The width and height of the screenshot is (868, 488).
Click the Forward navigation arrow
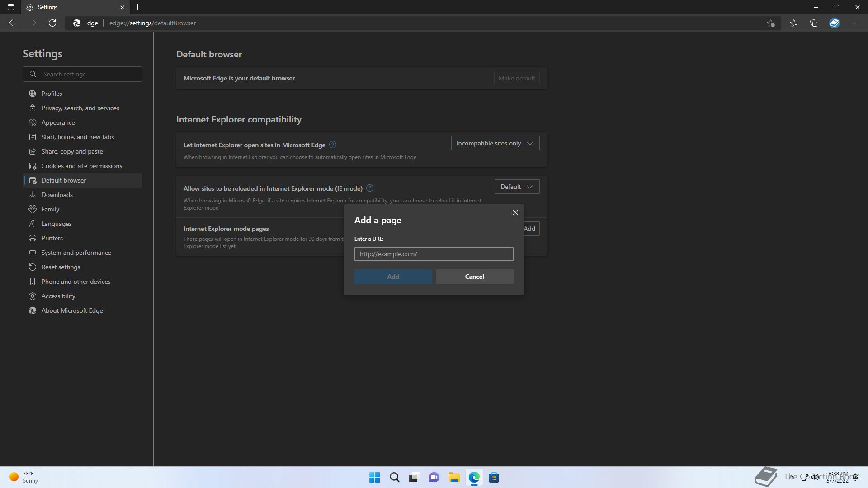click(33, 23)
